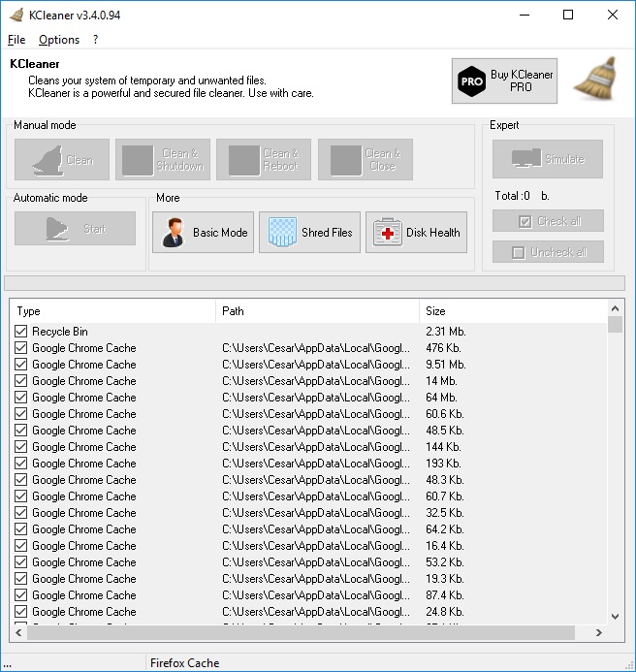The image size is (636, 672).
Task: Click the horizontal scroll left arrow
Action: 18,632
